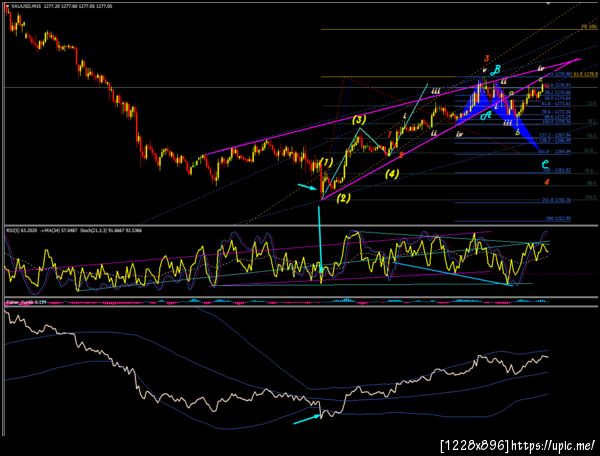Click the 261.8 Fibonacci level label
The height and width of the screenshot is (456, 600).
point(556,200)
